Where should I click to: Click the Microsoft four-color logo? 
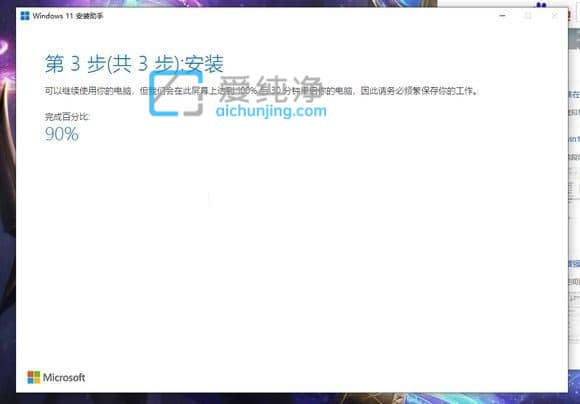(x=34, y=377)
